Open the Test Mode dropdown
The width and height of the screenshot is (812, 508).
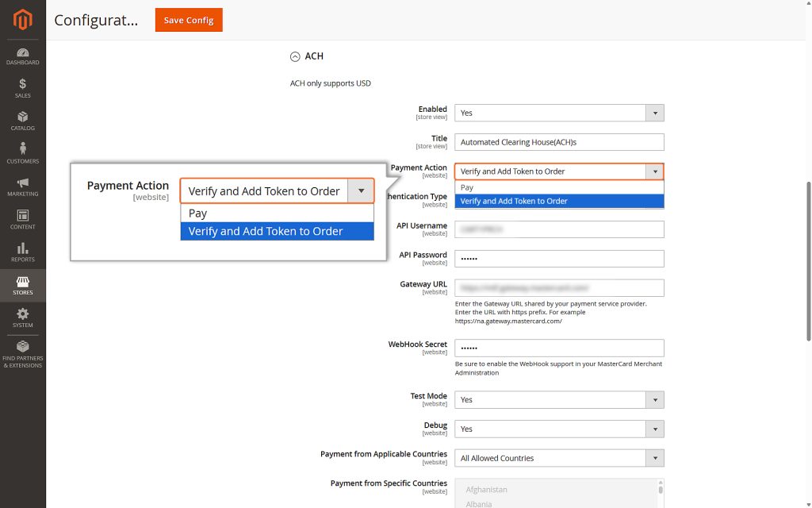click(x=654, y=399)
